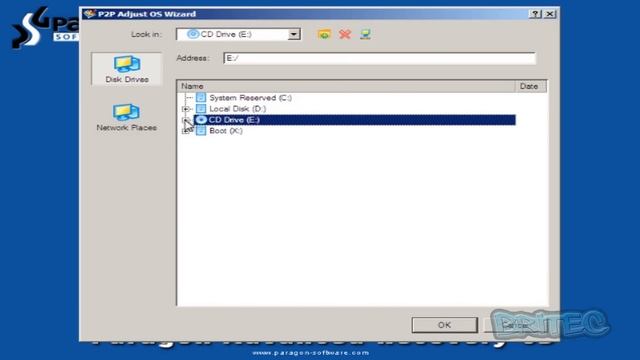
Task: Click the Date column header
Action: 531,86
